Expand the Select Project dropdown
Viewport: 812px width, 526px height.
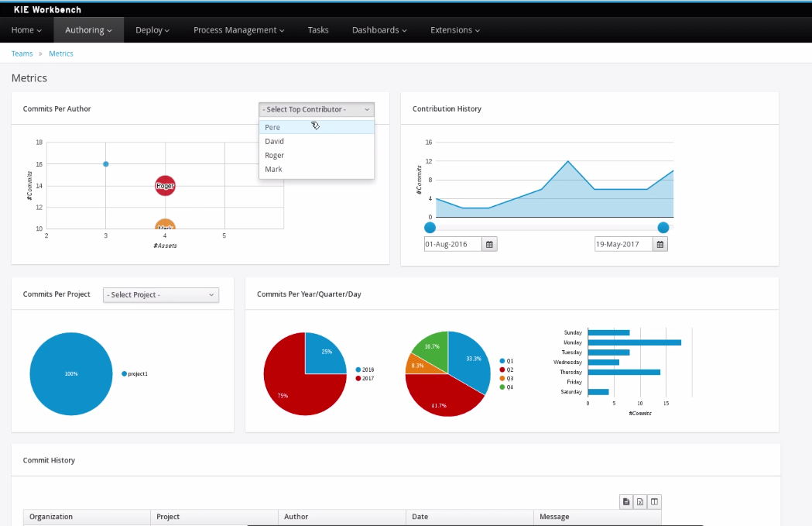(x=161, y=295)
